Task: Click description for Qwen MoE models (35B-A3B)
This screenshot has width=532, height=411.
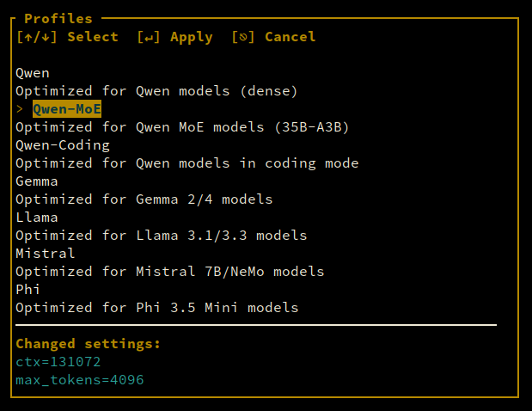Action: click(182, 127)
